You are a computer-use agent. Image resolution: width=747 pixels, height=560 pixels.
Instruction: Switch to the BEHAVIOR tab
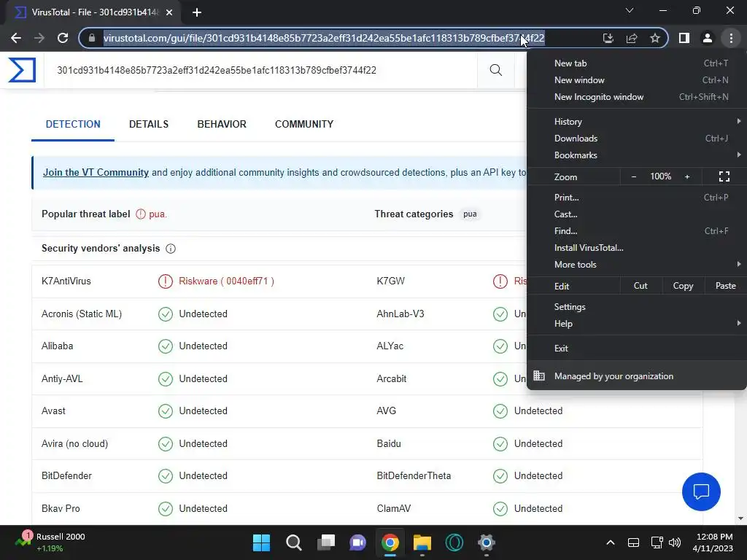coord(222,124)
